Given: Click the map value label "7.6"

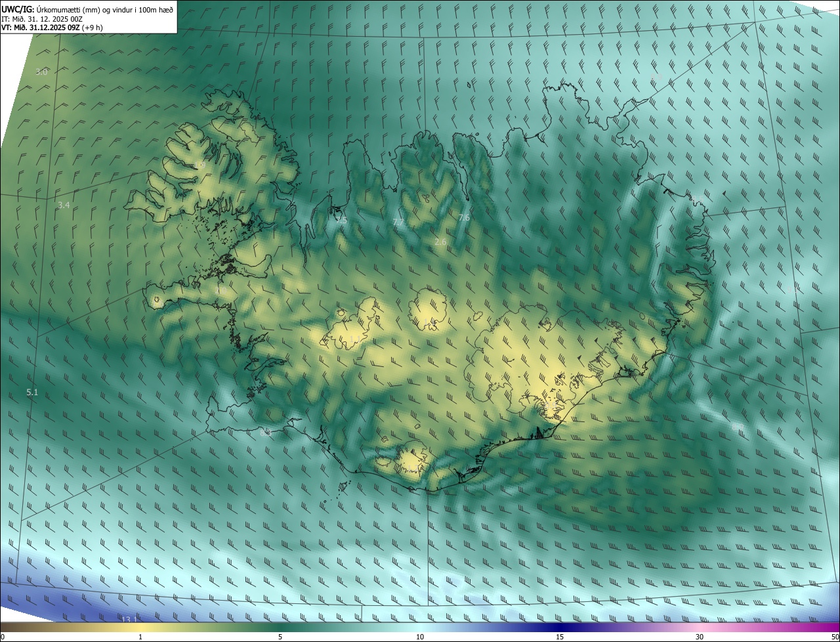Looking at the screenshot, I should [464, 217].
